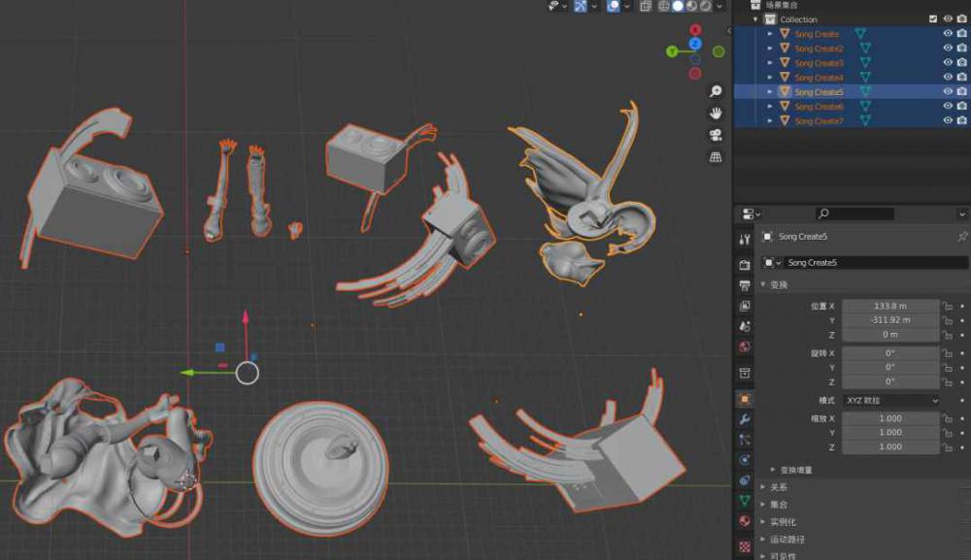The width and height of the screenshot is (971, 560).
Task: Switch to wireframe viewport shading
Action: pyautogui.click(x=664, y=6)
